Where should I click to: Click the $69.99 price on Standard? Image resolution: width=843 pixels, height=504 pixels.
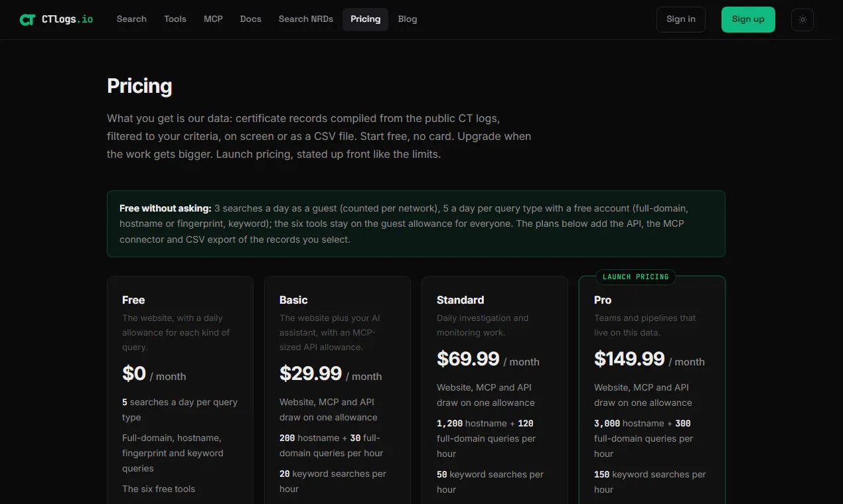pos(468,359)
